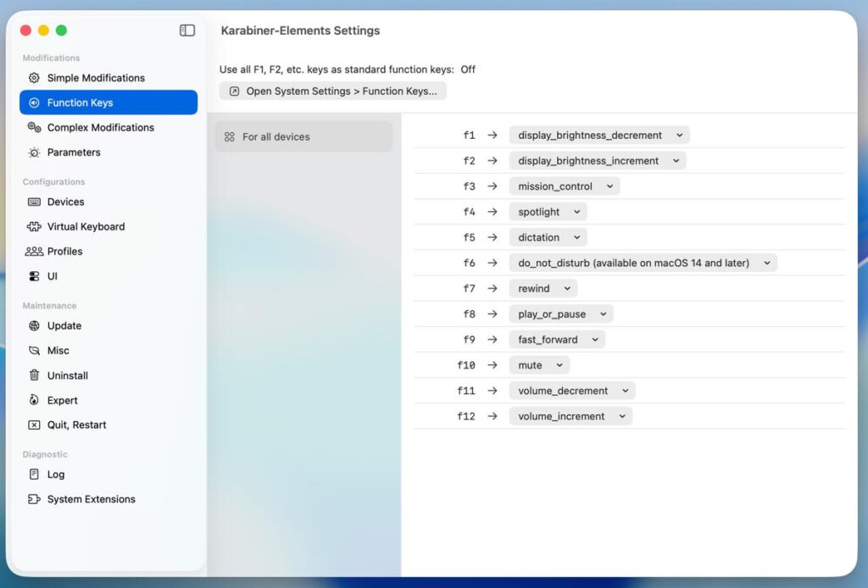
Task: Click the Profiles people icon
Action: [34, 252]
